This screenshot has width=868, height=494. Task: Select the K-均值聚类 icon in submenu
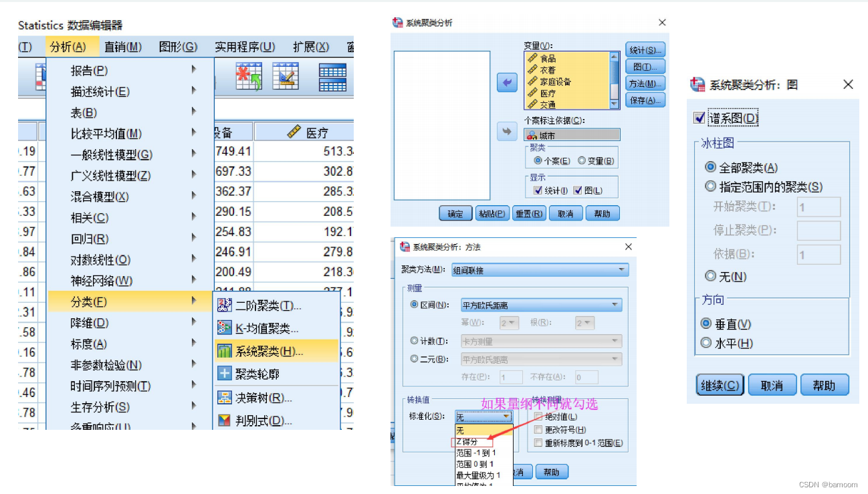225,328
